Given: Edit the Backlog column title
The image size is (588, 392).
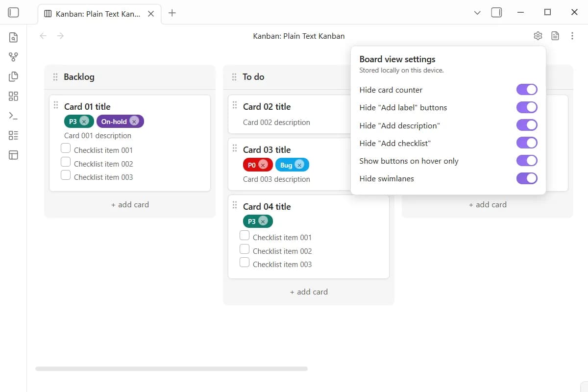Looking at the screenshot, I should 79,77.
